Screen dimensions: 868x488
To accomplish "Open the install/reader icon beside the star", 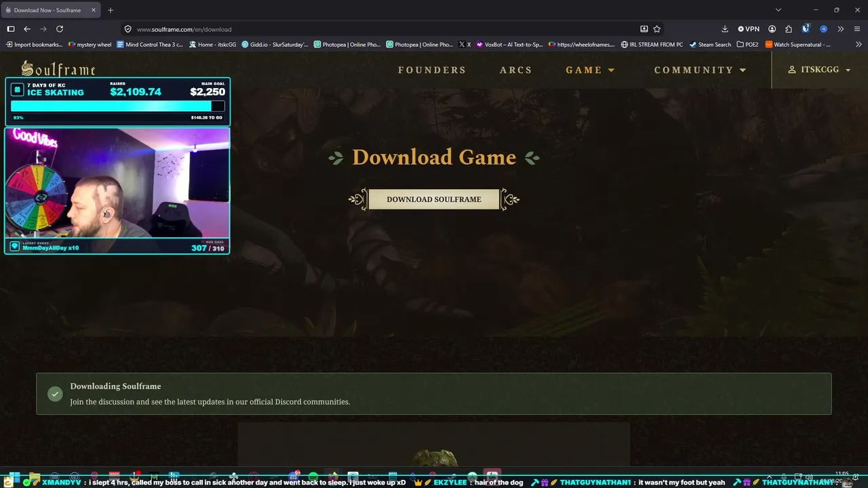I will click(644, 29).
